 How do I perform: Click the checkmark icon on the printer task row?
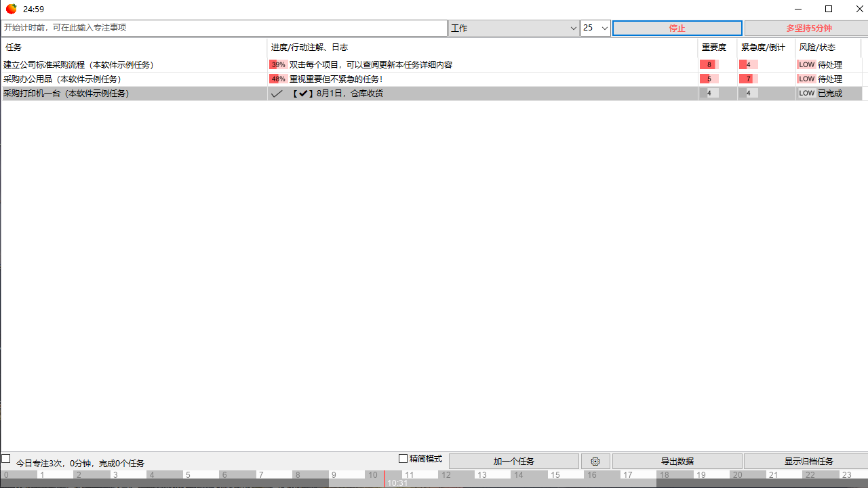[x=276, y=93]
